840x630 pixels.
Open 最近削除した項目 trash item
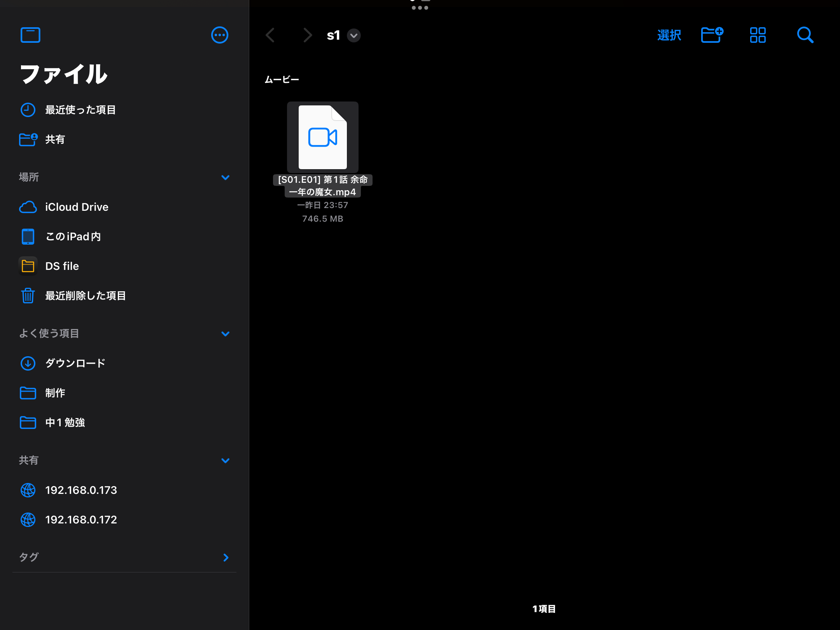(x=85, y=296)
